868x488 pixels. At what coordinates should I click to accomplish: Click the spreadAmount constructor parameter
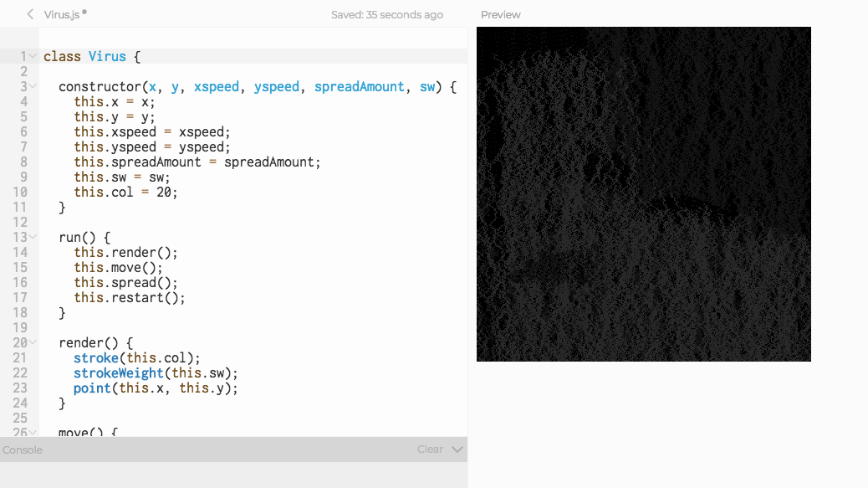click(359, 87)
